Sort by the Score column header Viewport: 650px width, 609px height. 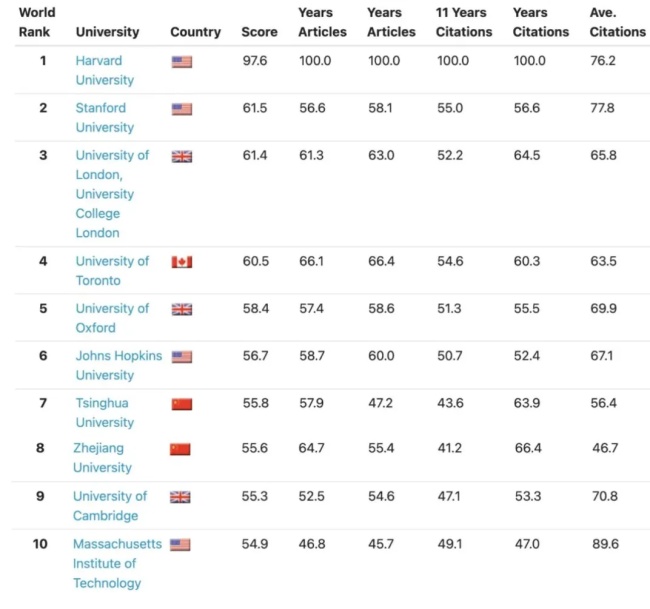[260, 32]
